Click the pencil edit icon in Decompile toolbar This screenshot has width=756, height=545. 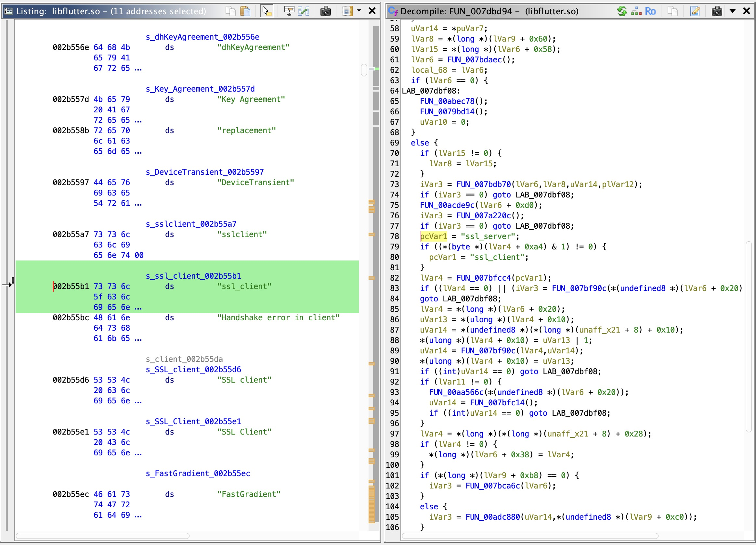pyautogui.click(x=695, y=11)
